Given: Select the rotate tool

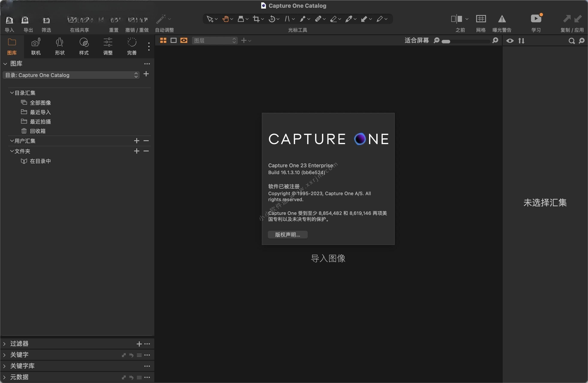Looking at the screenshot, I should click(x=272, y=19).
